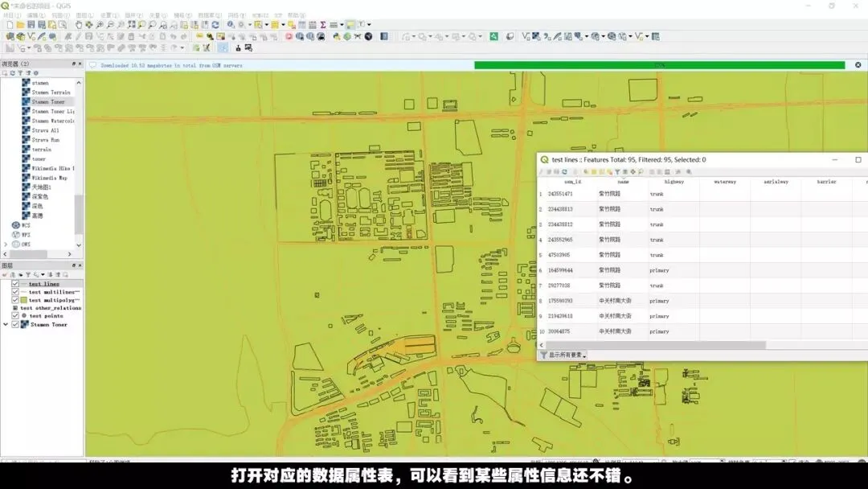Select the Measure ruler tool

tap(334, 25)
